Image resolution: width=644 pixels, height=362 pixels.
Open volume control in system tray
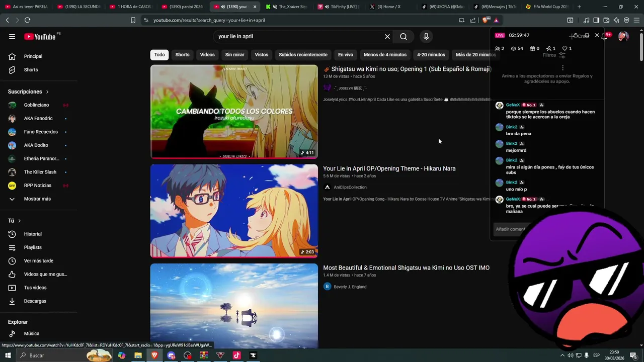570,355
